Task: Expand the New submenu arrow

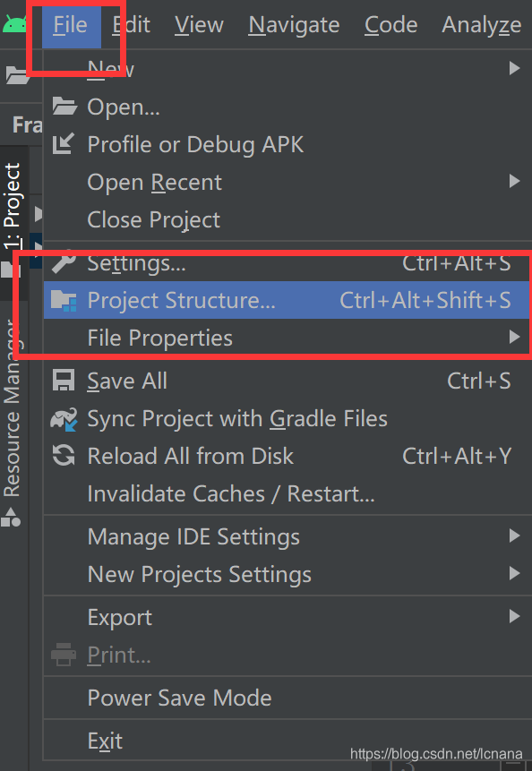Action: (x=514, y=68)
